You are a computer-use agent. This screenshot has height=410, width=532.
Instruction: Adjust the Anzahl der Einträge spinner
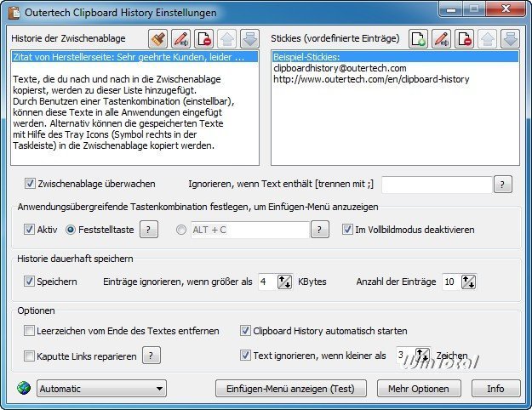coord(468,282)
